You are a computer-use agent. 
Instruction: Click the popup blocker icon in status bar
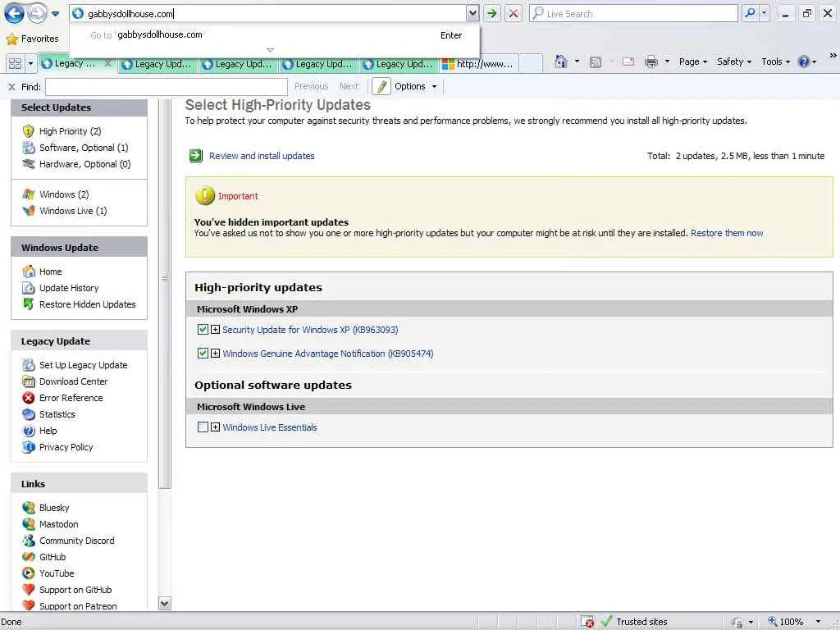[587, 622]
